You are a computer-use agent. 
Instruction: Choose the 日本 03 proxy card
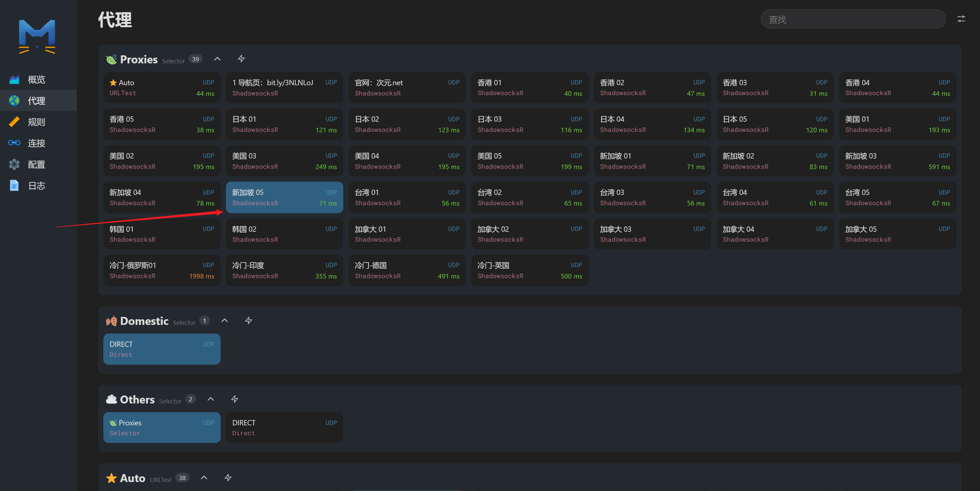pos(529,124)
